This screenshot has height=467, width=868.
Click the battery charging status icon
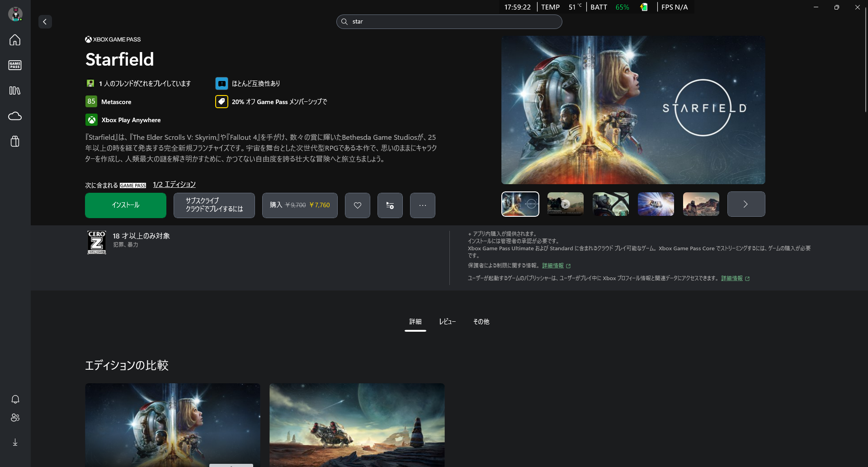pos(644,7)
